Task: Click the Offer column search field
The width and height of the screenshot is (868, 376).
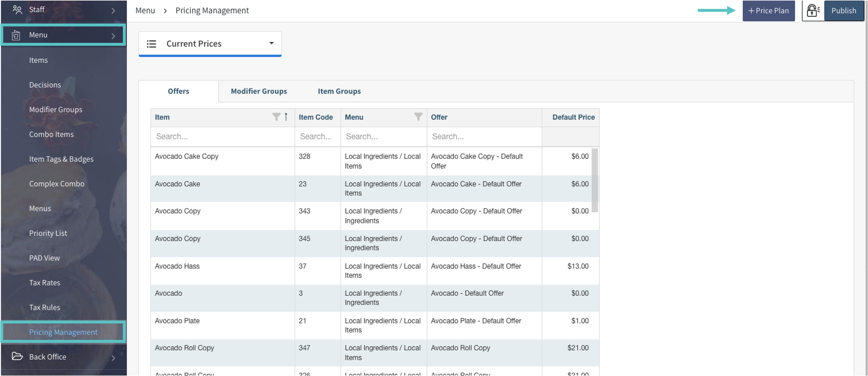Action: (x=484, y=137)
